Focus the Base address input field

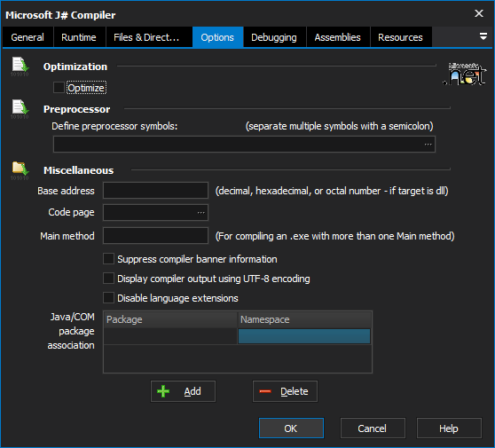coord(155,191)
